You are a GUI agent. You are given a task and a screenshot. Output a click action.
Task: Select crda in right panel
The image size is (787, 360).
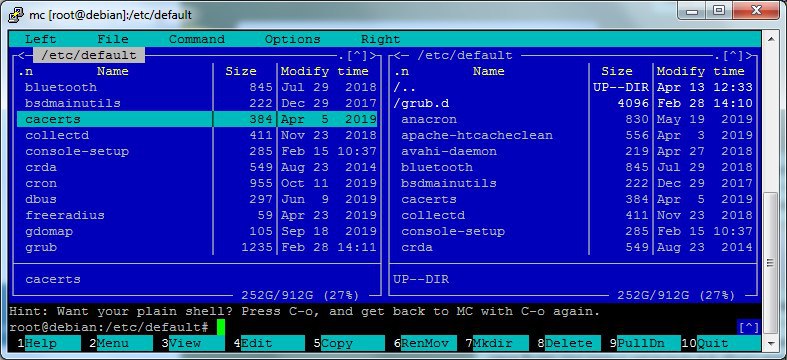point(573,248)
